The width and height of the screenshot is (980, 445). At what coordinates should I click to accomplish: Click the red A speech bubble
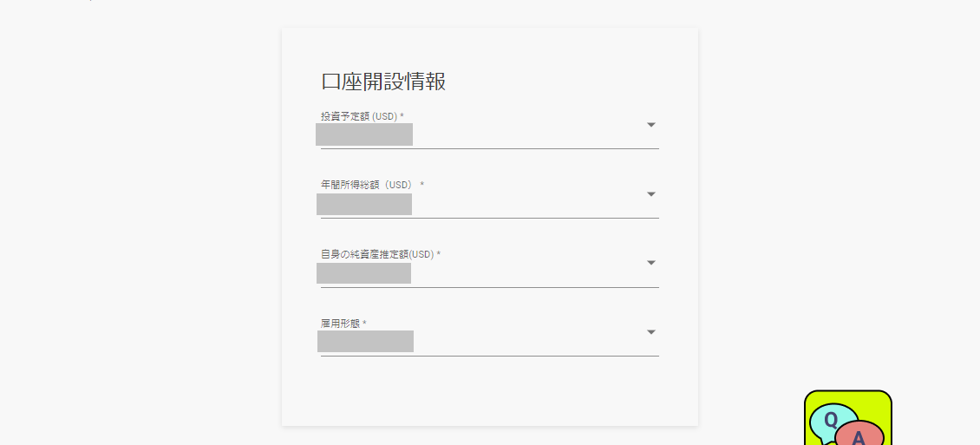tap(860, 435)
